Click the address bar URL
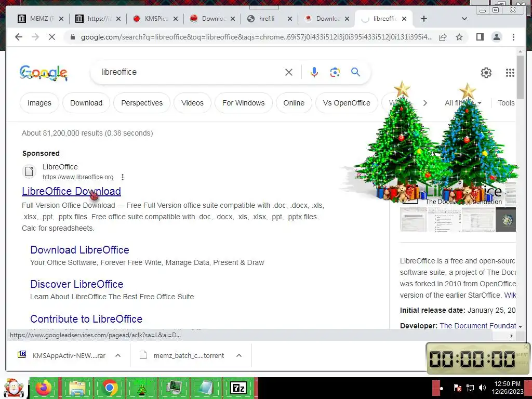The width and height of the screenshot is (532, 399). (257, 37)
